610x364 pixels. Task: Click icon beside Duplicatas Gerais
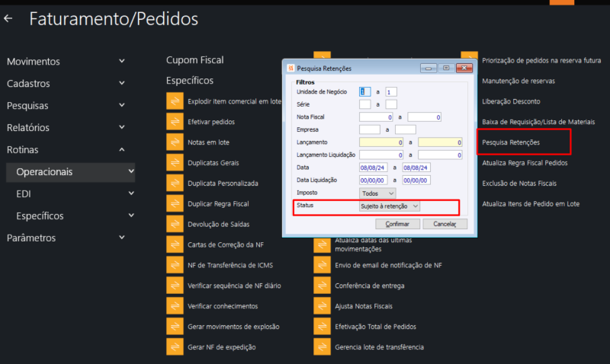[x=175, y=163]
